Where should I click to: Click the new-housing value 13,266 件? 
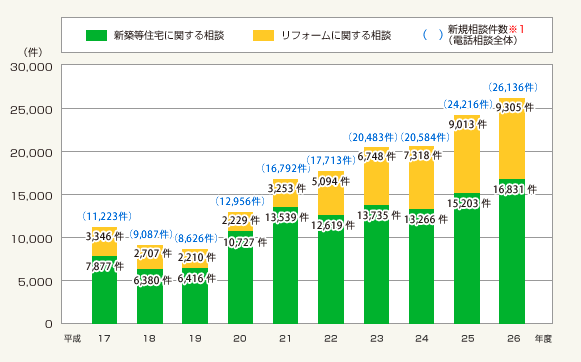point(426,219)
